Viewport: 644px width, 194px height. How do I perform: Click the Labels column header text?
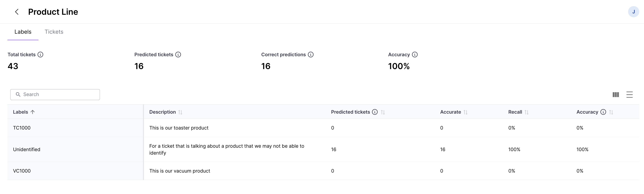point(20,112)
